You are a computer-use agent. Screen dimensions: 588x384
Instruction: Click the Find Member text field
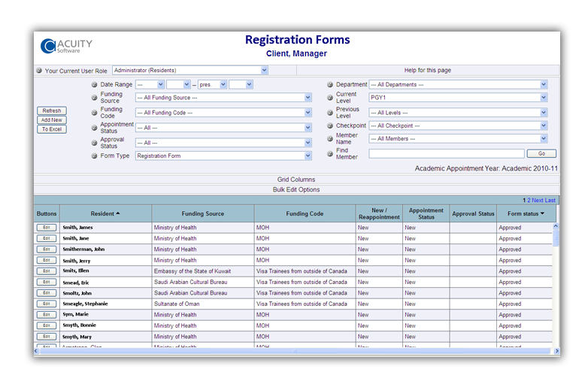446,153
